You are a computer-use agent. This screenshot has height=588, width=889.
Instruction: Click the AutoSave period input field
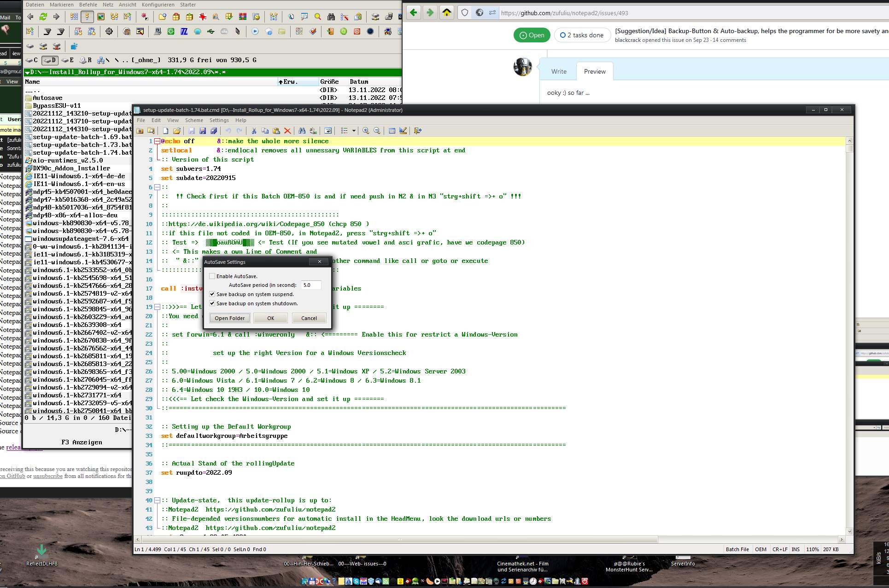(x=311, y=285)
